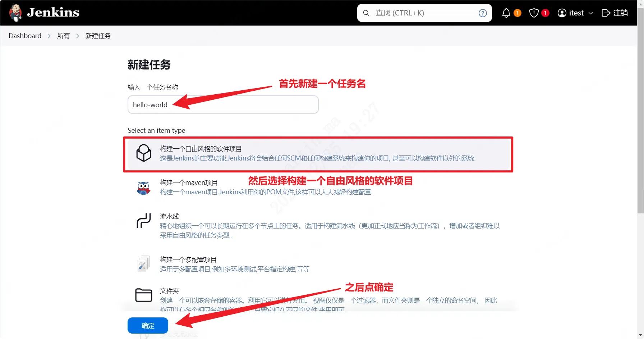This screenshot has height=339, width=644.
Task: Focus the search box 查找 (CTRL+K)
Action: [424, 13]
